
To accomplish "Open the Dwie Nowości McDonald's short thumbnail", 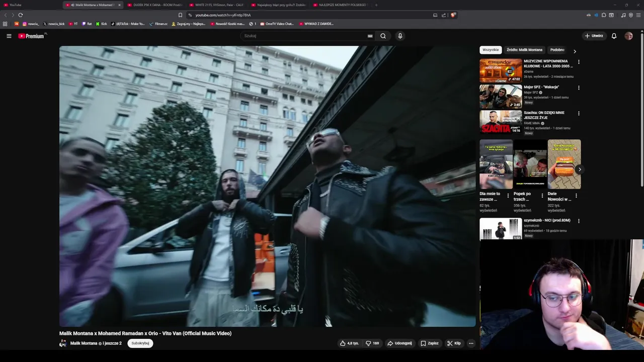I will tap(564, 164).
